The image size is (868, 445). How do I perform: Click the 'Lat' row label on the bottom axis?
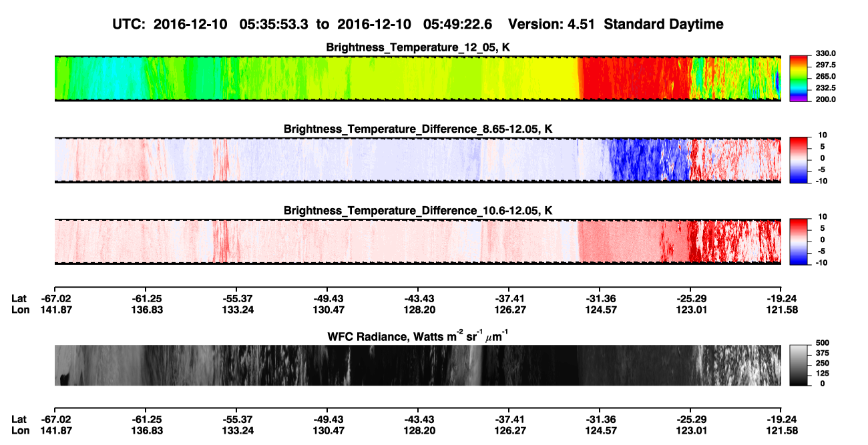19,419
